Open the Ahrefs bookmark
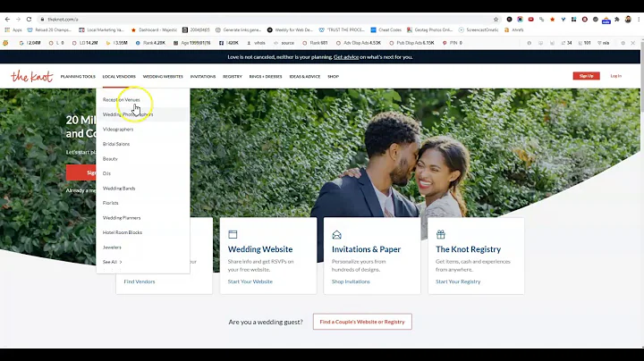This screenshot has height=361, width=644. pyautogui.click(x=513, y=30)
